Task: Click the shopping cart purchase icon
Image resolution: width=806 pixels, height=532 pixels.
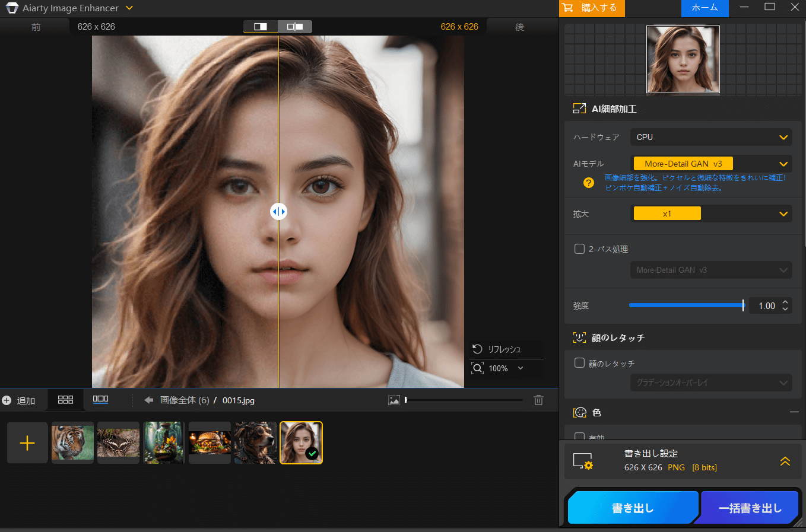Action: tap(568, 8)
